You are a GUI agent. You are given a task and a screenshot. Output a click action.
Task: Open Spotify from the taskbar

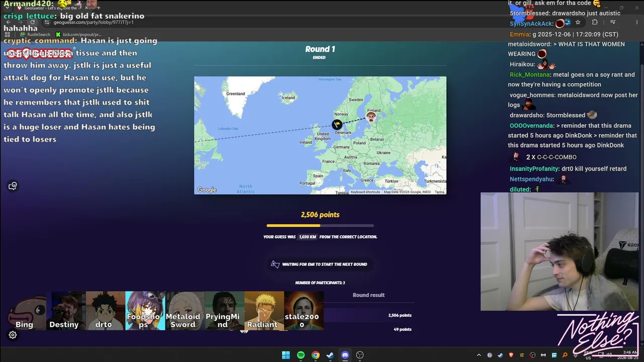tap(301, 355)
